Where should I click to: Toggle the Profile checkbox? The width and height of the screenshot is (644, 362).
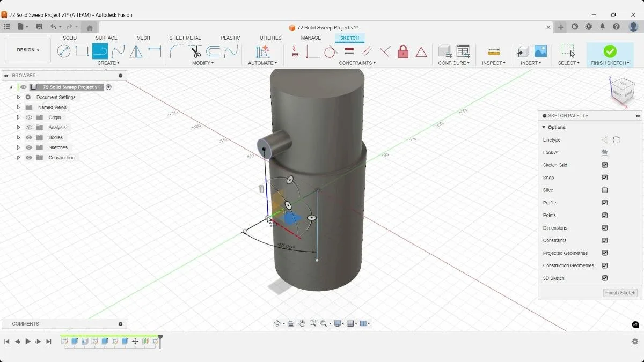pyautogui.click(x=605, y=203)
